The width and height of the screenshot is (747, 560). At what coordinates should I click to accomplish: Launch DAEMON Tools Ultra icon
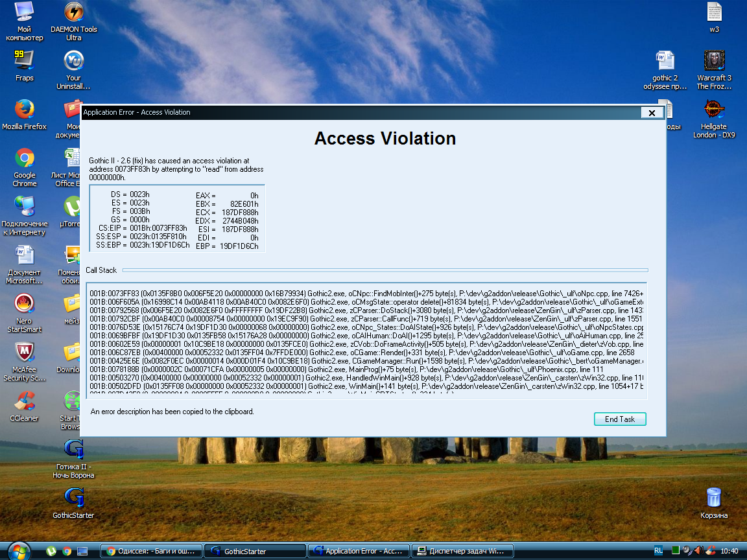click(73, 21)
